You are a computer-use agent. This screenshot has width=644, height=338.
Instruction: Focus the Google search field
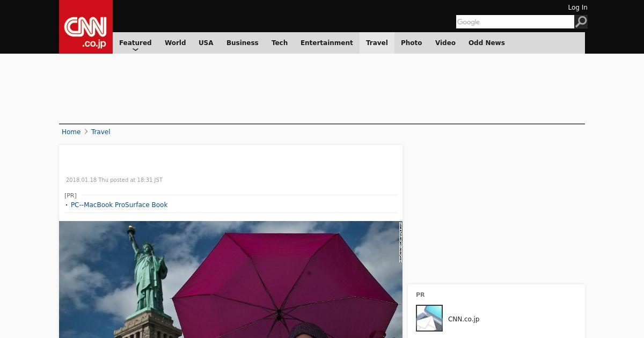[515, 21]
